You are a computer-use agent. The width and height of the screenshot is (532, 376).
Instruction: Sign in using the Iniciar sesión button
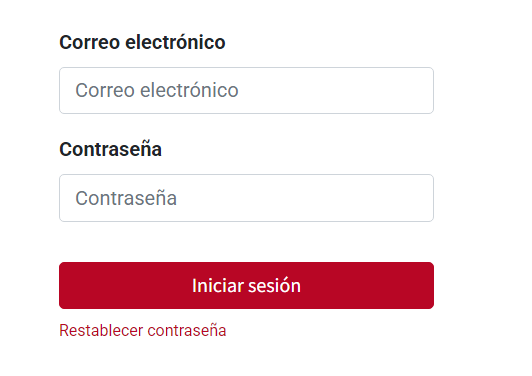[246, 285]
